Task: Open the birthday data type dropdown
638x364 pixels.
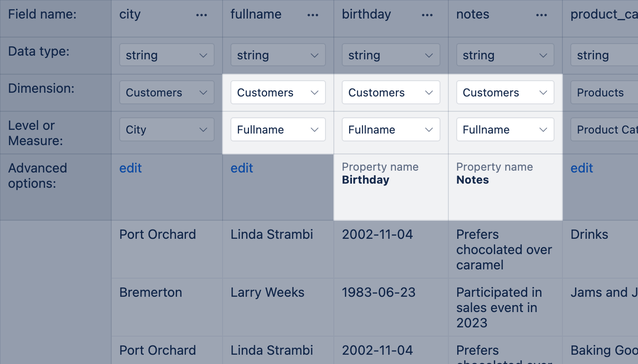Action: pyautogui.click(x=391, y=55)
